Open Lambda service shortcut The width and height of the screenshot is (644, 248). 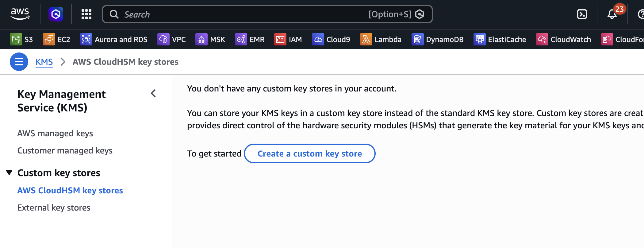pyautogui.click(x=381, y=40)
